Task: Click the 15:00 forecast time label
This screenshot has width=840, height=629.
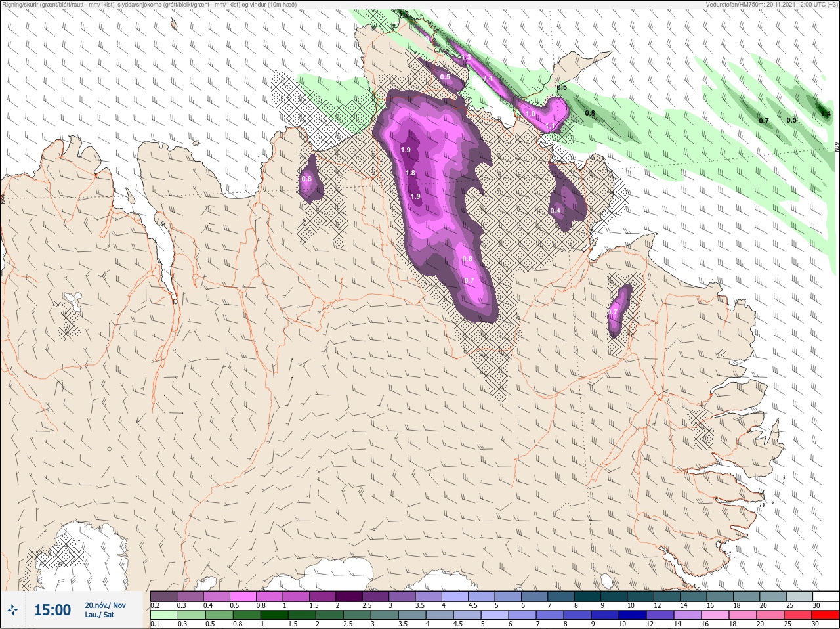Action: click(x=52, y=610)
